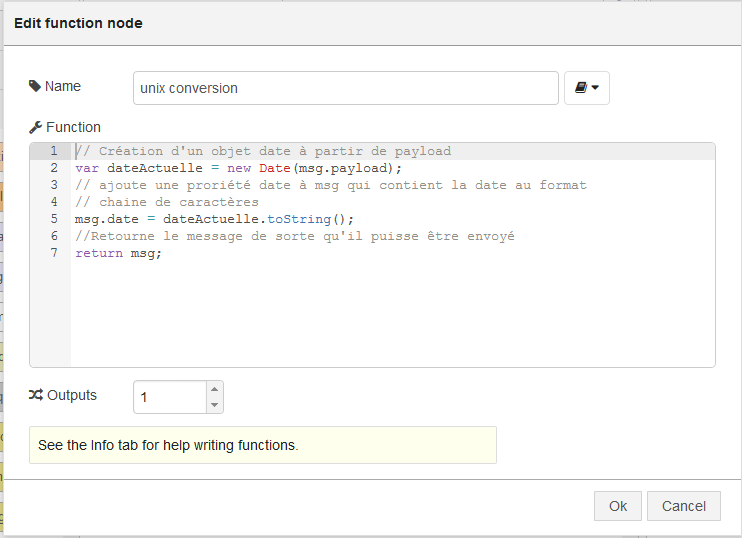
Task: Increase the Outputs count with up arrow
Action: 214,389
